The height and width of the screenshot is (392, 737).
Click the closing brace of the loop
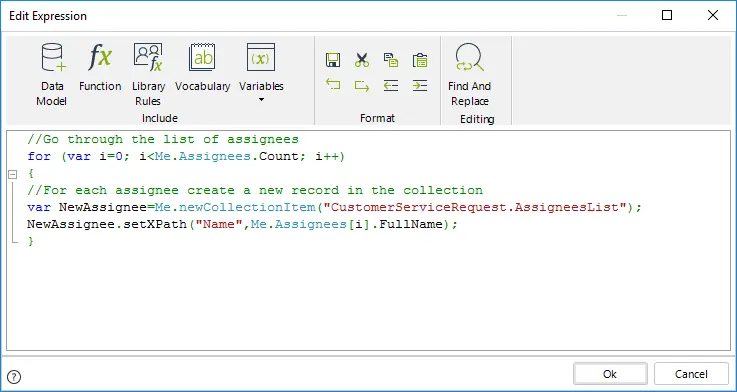click(x=31, y=242)
